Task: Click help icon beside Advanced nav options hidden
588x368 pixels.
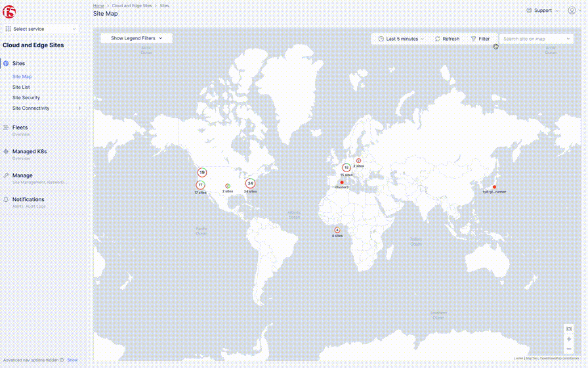Action: coord(62,360)
